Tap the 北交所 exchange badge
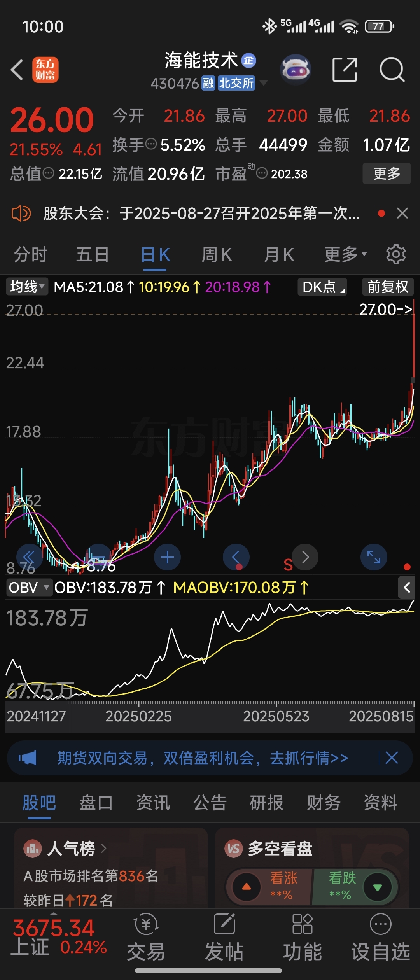Image resolution: width=420 pixels, height=980 pixels. coord(236,83)
